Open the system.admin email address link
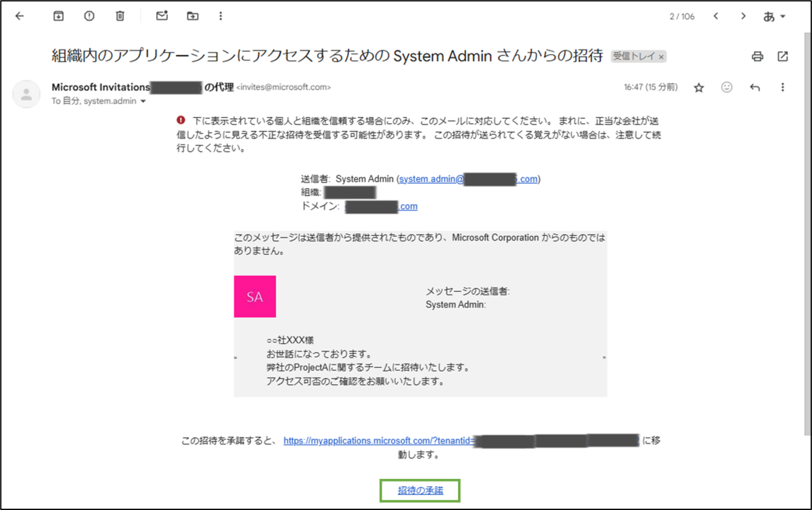812x510 pixels. coord(469,179)
